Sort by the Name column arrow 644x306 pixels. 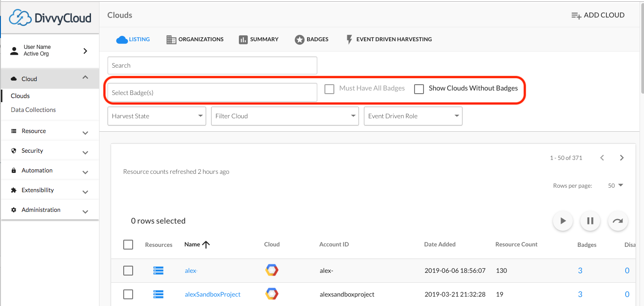206,245
